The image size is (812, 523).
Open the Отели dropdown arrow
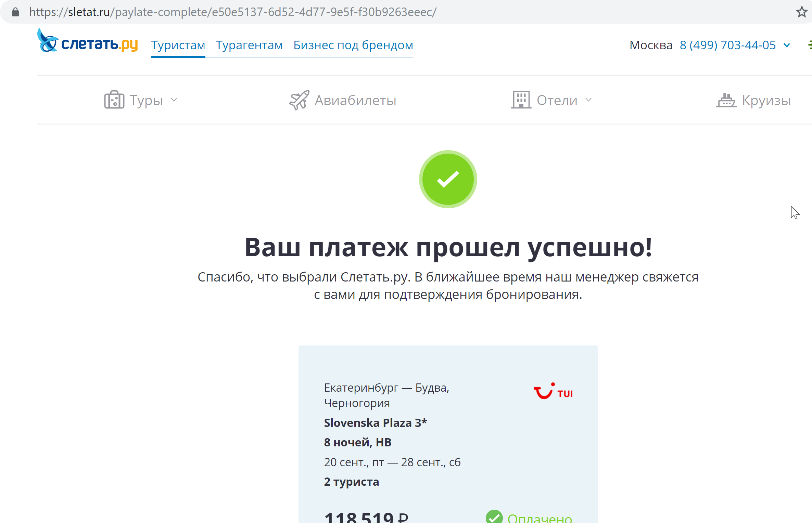point(588,100)
